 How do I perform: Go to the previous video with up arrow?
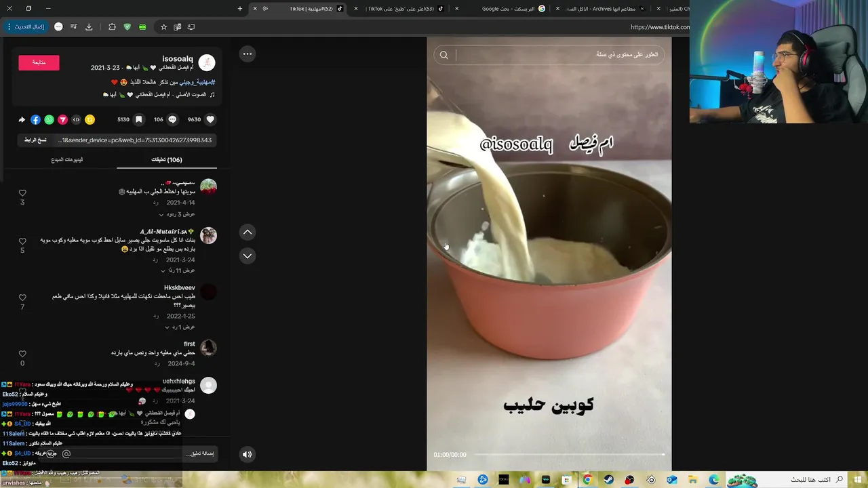pos(248,232)
